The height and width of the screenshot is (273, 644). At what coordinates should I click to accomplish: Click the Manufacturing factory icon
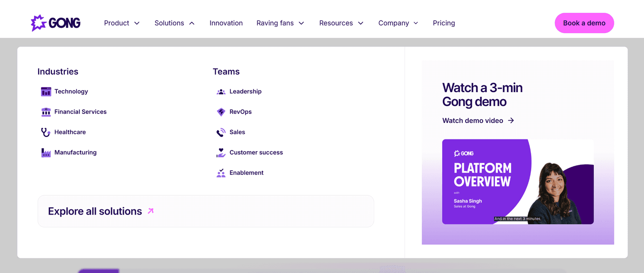46,153
